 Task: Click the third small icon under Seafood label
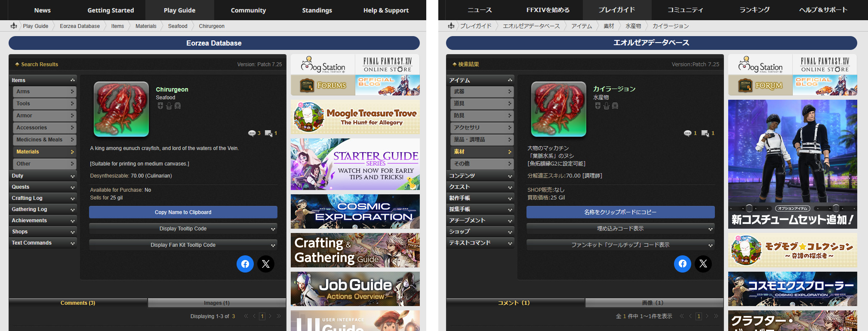coord(178,106)
